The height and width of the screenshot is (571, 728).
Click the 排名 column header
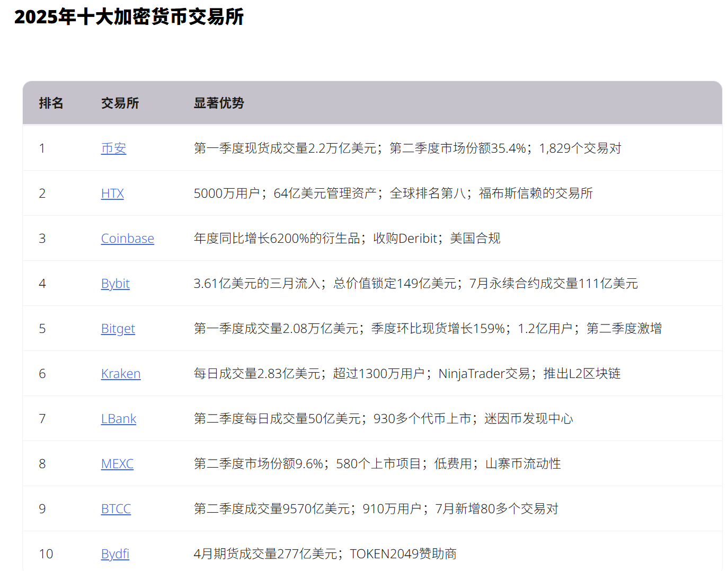51,103
